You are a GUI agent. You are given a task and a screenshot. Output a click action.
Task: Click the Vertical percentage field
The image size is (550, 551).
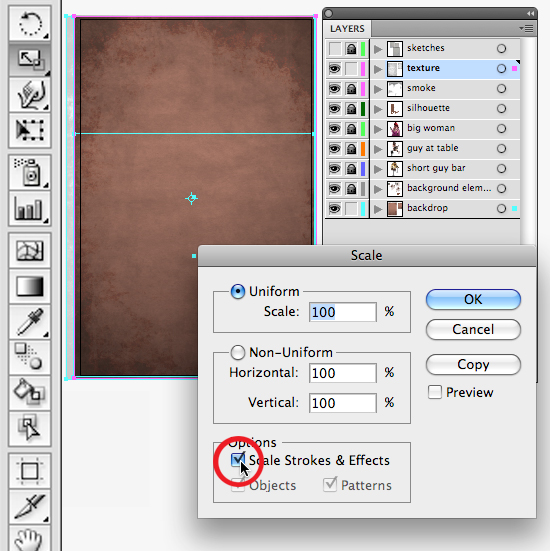click(343, 403)
